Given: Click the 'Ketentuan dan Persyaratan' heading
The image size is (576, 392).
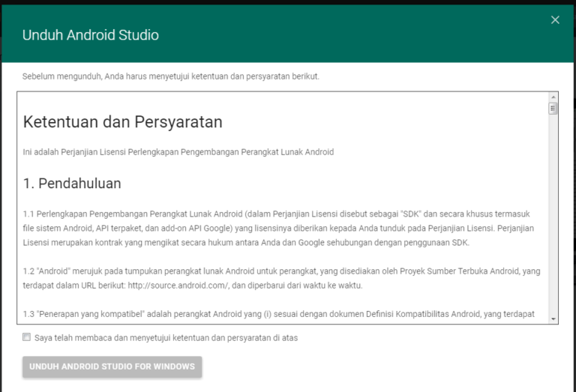Looking at the screenshot, I should (x=122, y=121).
